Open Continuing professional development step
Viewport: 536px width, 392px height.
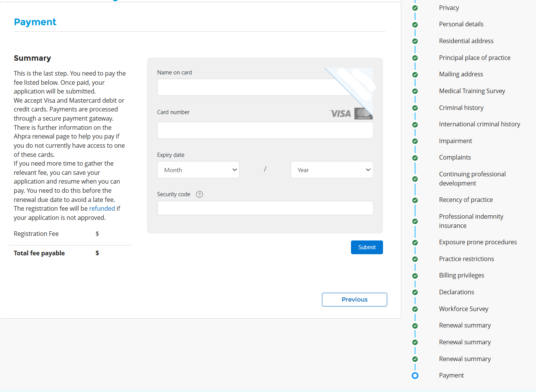[x=472, y=179]
